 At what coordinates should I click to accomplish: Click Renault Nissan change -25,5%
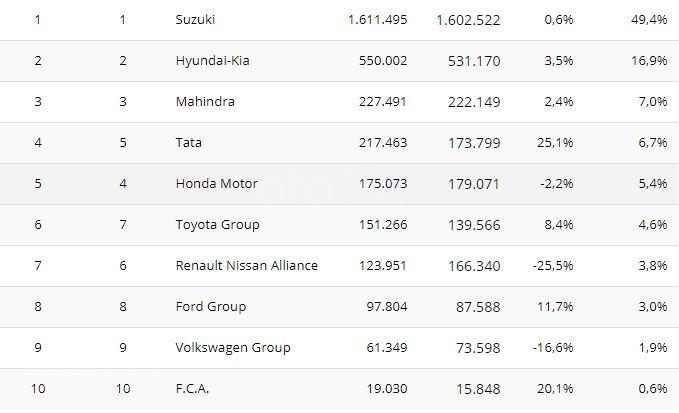click(553, 265)
